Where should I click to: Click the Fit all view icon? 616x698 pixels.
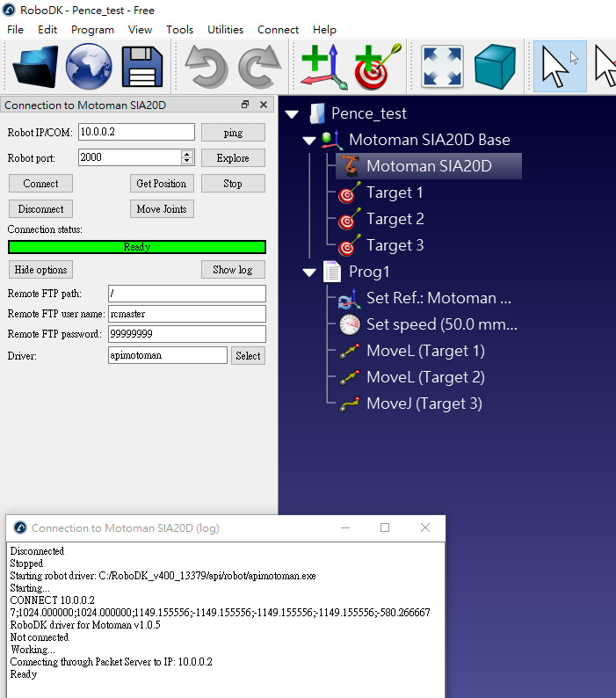[442, 67]
